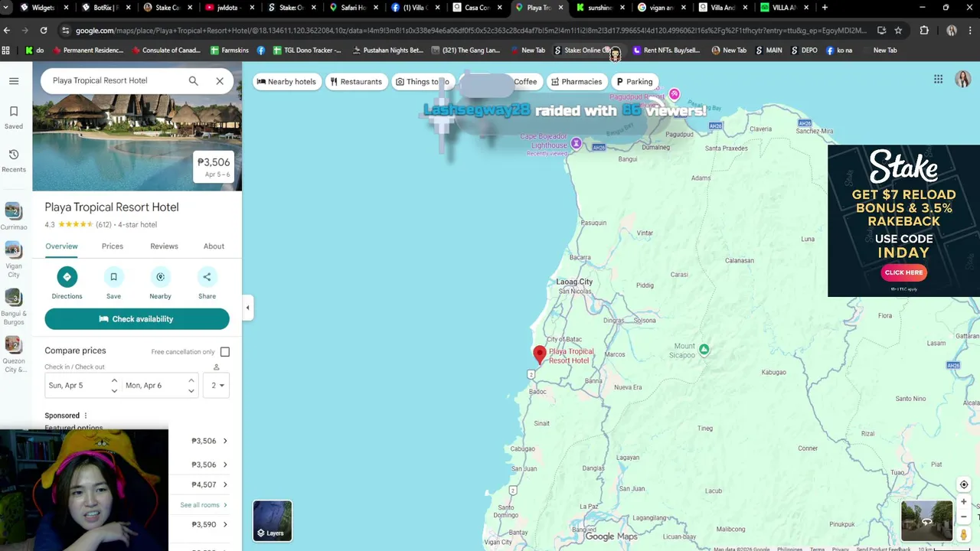Click the red Playa Tropical map pin
Screen dimensions: 980x551
540,354
